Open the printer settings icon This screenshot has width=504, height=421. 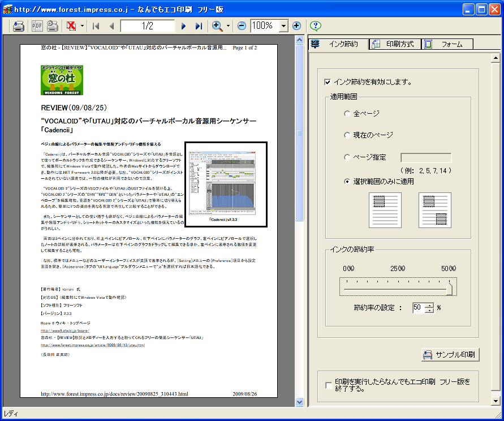pos(53,25)
